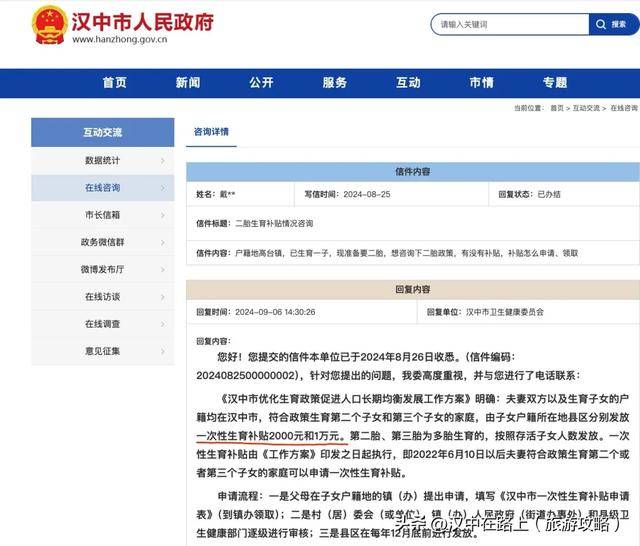
Task: Click the 互动交流 sidebar header
Action: click(102, 132)
